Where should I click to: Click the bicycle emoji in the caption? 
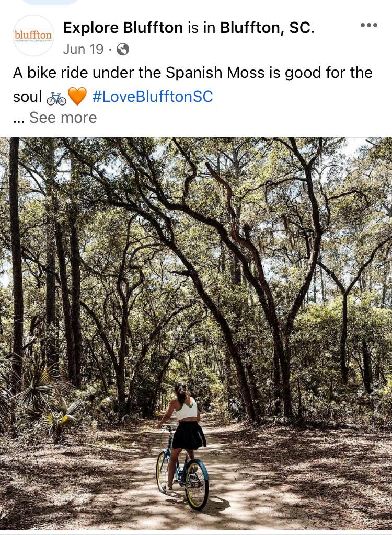(x=56, y=98)
